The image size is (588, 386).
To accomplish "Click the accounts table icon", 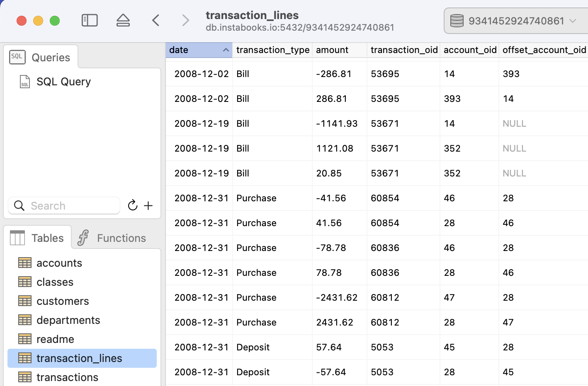I will pos(25,263).
